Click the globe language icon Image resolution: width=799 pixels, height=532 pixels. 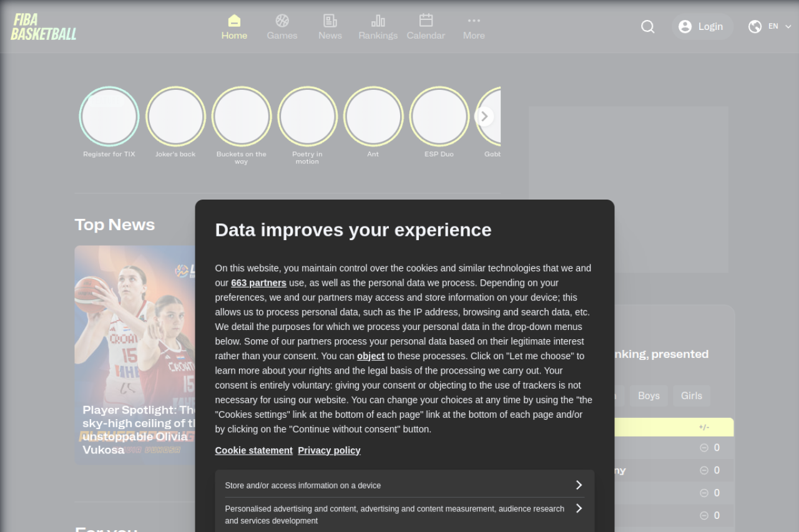click(755, 26)
